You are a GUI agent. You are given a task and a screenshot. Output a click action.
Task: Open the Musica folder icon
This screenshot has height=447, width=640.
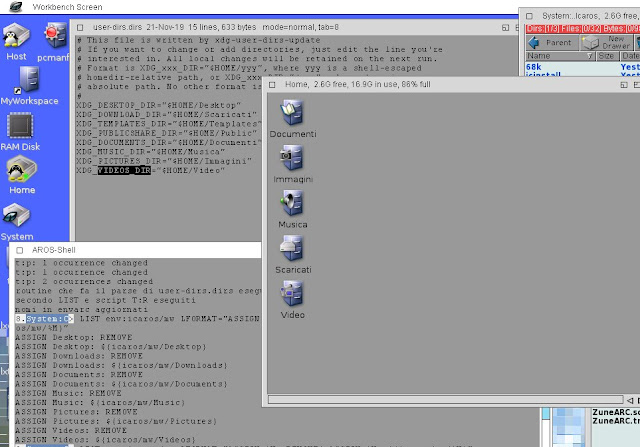pos(293,209)
